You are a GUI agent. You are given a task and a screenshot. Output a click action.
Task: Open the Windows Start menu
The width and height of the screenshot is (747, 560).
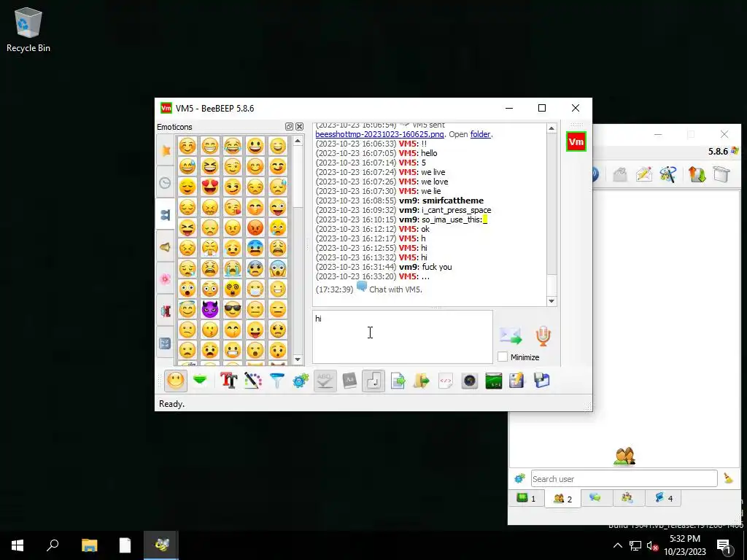tap(18, 545)
